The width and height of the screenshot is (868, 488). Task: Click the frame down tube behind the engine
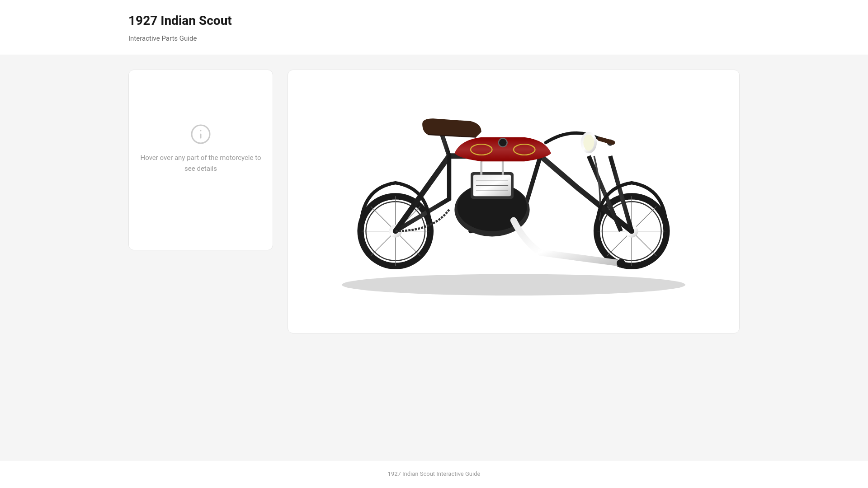534,181
